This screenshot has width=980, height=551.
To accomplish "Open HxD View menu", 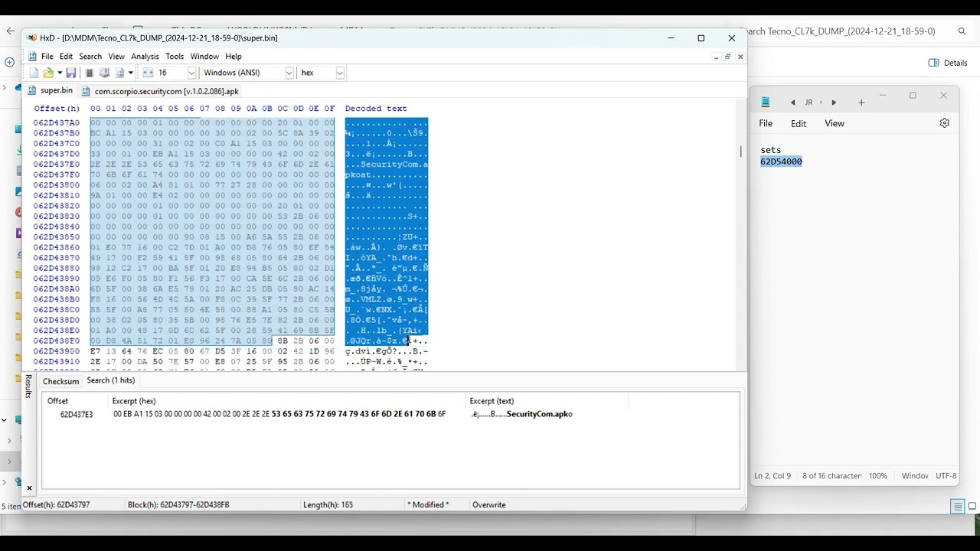I will pyautogui.click(x=116, y=57).
